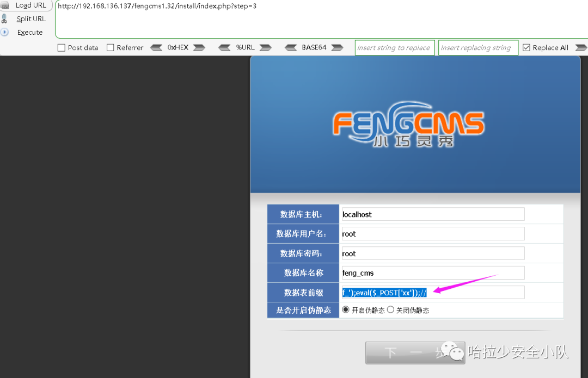Click the 数据库用户名 input field
This screenshot has width=588, height=378.
[x=433, y=234]
